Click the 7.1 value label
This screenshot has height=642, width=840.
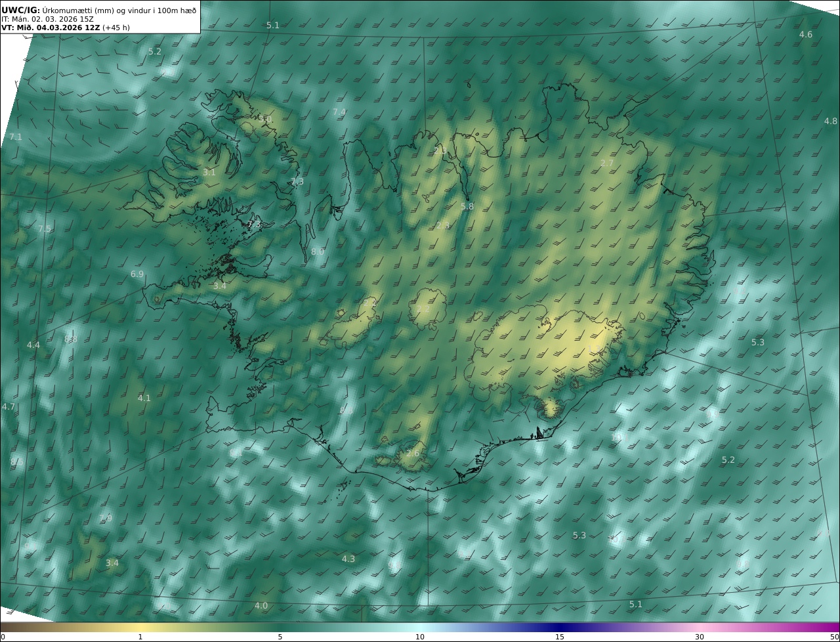[x=15, y=137]
